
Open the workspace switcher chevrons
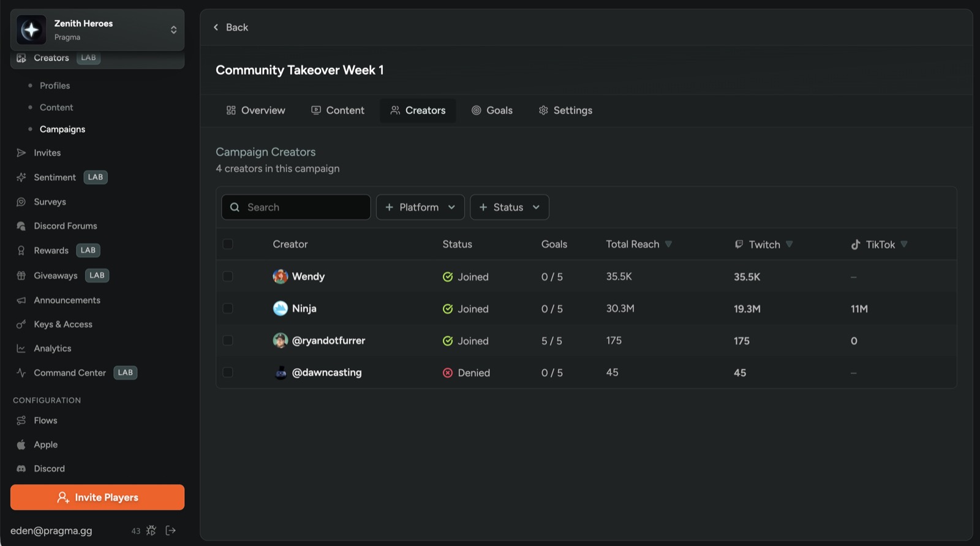coord(174,29)
